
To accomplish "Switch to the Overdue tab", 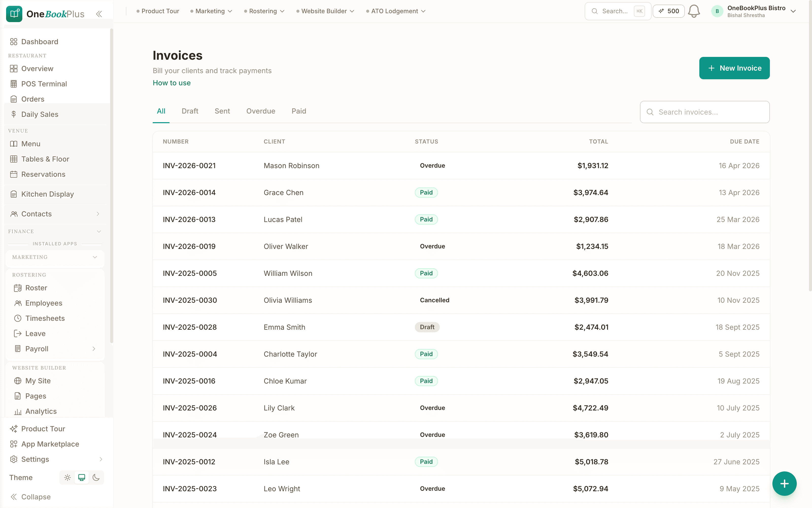I will pyautogui.click(x=261, y=111).
